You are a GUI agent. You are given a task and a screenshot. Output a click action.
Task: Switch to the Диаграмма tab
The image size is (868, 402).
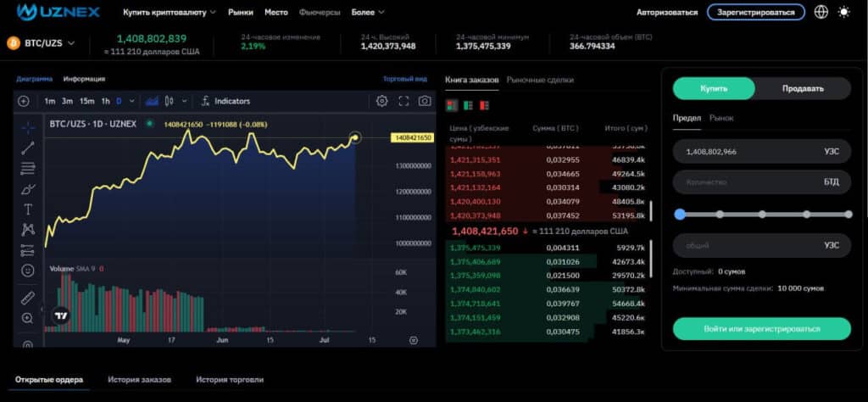pos(34,79)
